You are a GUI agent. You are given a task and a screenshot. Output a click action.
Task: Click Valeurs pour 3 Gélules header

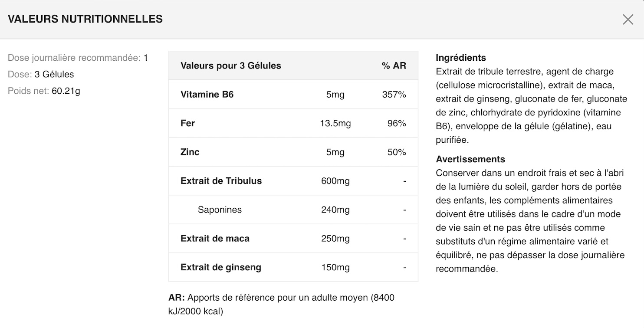coord(231,66)
